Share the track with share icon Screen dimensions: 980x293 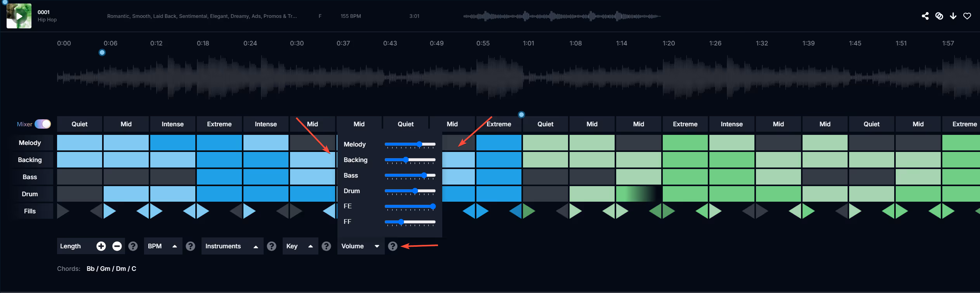(x=925, y=16)
